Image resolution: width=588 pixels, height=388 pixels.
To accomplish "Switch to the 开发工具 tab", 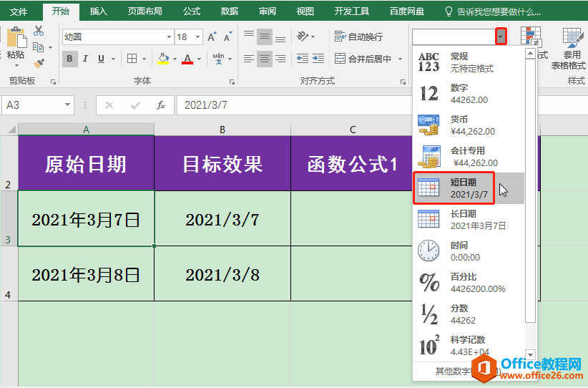I will click(352, 11).
